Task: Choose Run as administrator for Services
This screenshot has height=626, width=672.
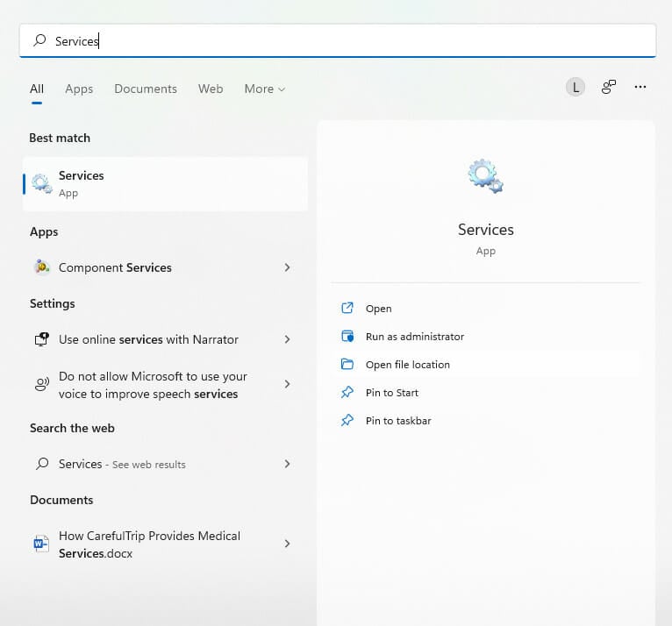Action: [414, 337]
